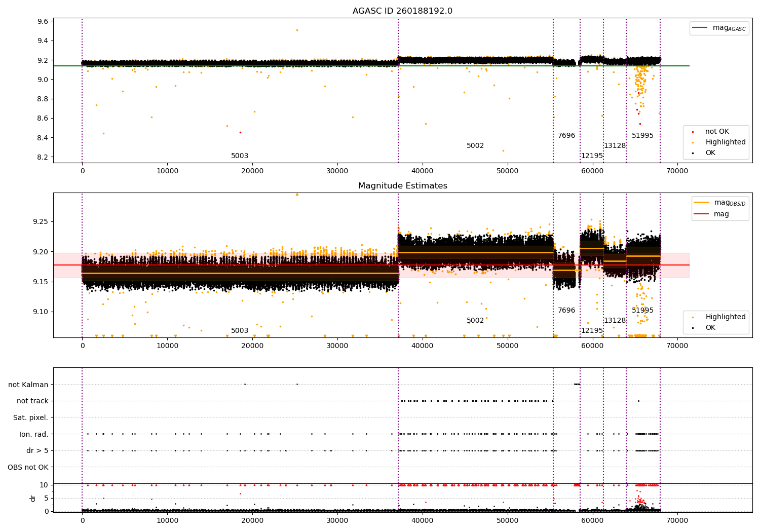The image size is (760, 532).
Task: Click obsid label '51995' in top plot
Action: pos(642,135)
